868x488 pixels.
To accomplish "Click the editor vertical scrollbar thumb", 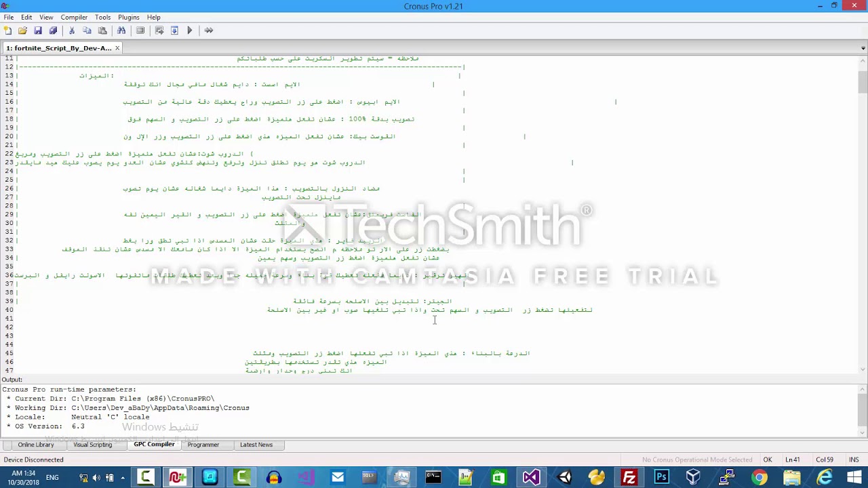I will pos(863,81).
